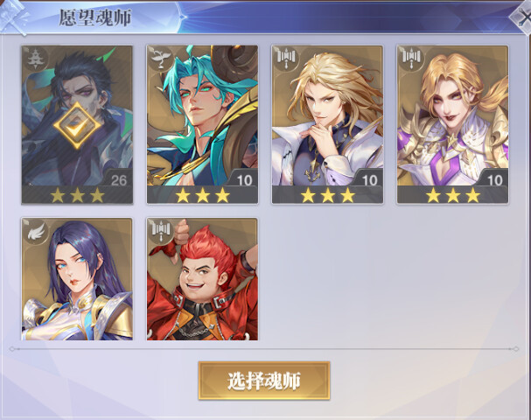Screen dimensions: 531x420
Task: Click the hammer emblem beside the 愿望魂师 title
Action: (x=13, y=17)
